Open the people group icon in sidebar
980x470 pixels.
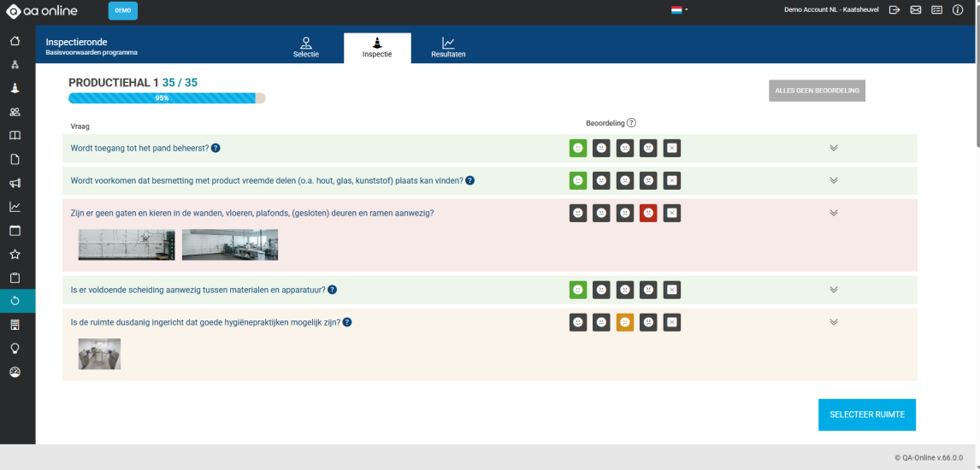pyautogui.click(x=15, y=112)
